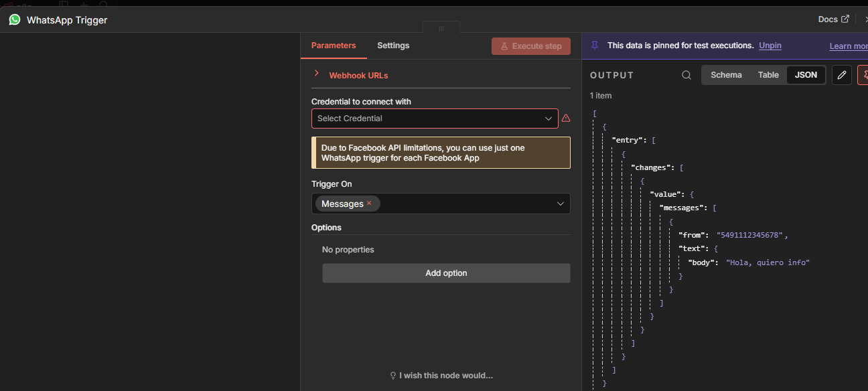
Task: Switch output view to Table
Action: pos(768,75)
